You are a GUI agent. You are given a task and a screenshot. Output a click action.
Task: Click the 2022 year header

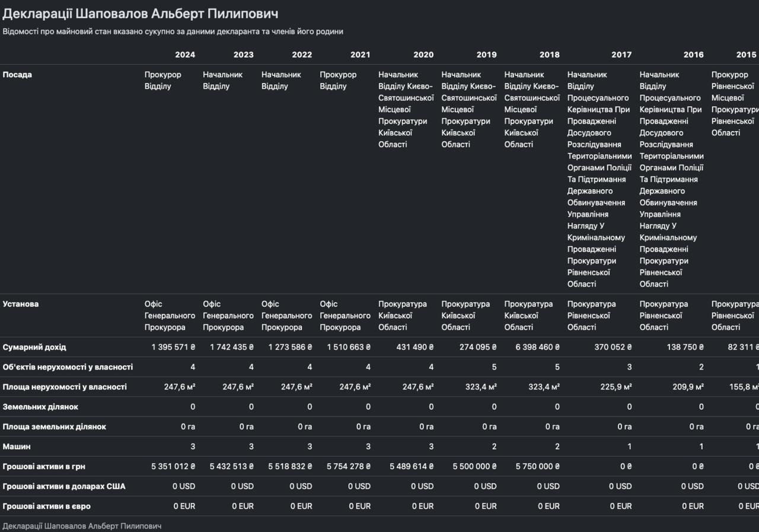(302, 55)
